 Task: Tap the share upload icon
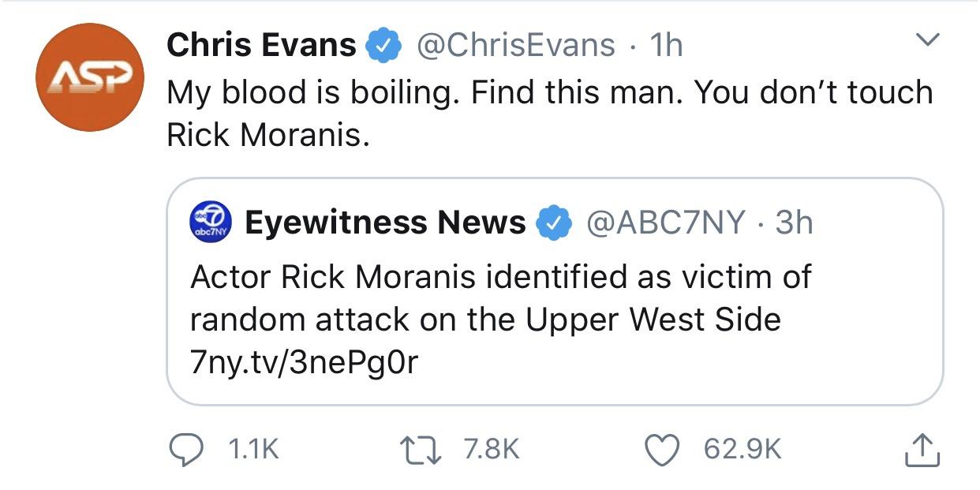point(922,449)
